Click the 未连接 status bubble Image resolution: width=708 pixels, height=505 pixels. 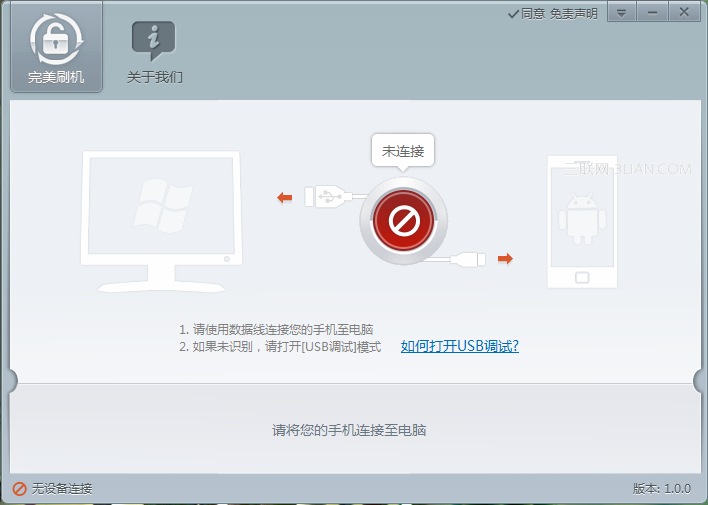pyautogui.click(x=403, y=151)
